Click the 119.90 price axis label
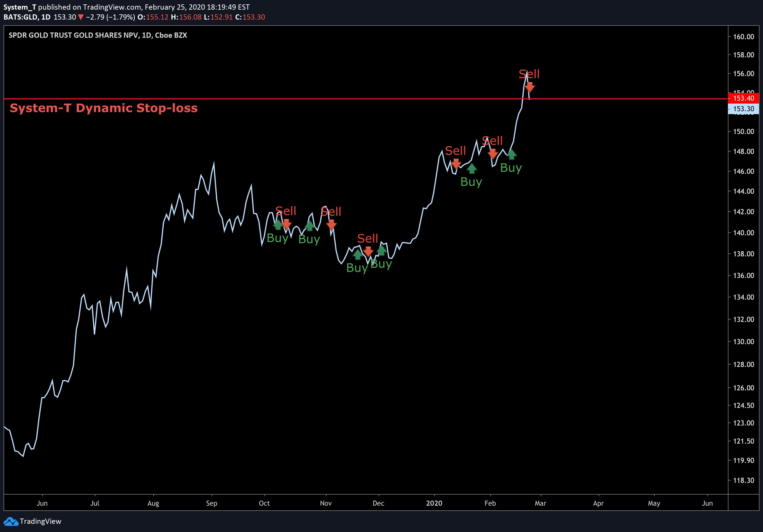 743,461
